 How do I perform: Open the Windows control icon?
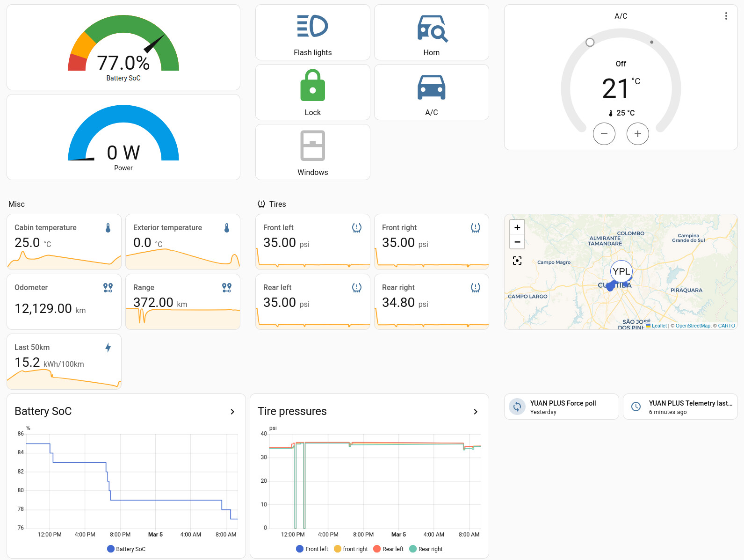312,145
